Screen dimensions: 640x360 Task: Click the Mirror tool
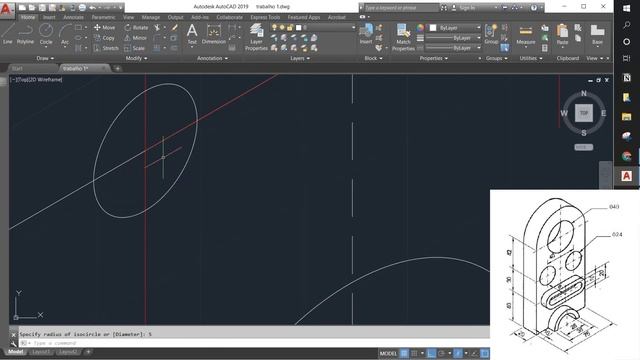[136, 38]
